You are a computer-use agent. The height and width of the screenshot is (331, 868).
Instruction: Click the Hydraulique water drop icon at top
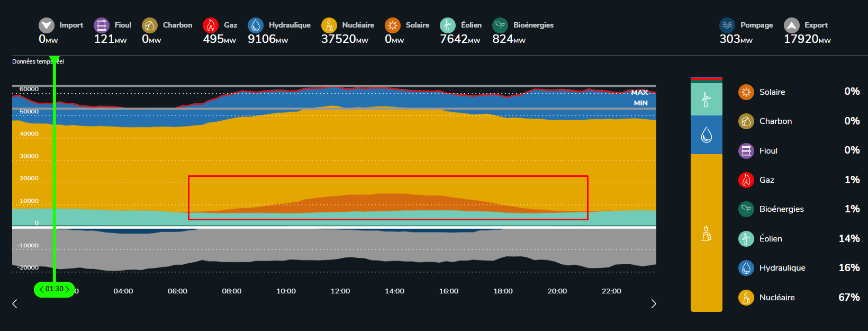(x=256, y=25)
